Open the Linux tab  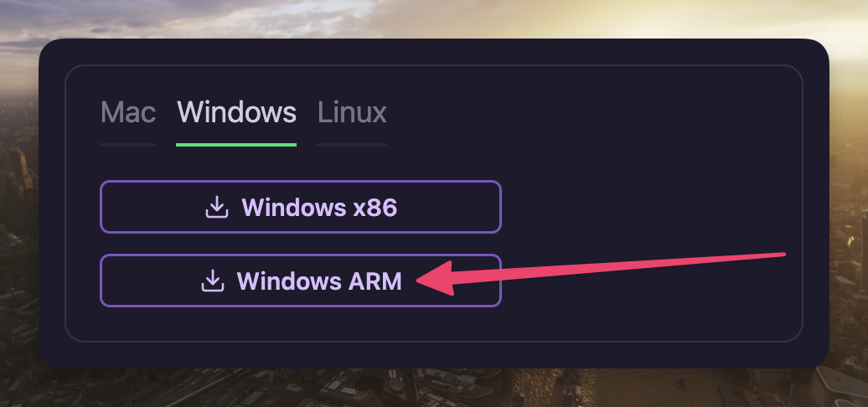click(x=352, y=112)
